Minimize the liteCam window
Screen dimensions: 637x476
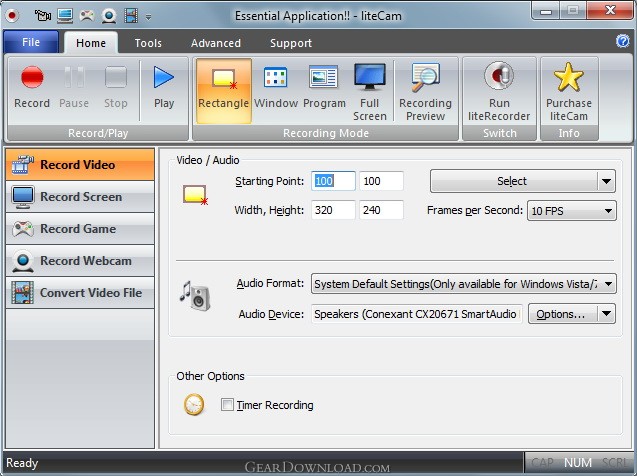pyautogui.click(x=546, y=11)
